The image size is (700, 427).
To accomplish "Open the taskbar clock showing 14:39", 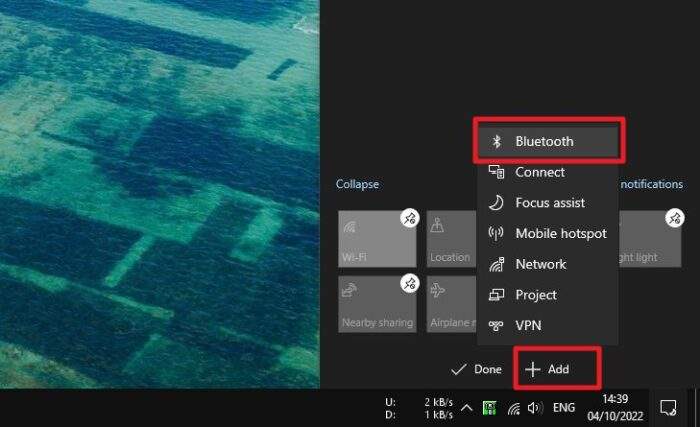I will 615,407.
